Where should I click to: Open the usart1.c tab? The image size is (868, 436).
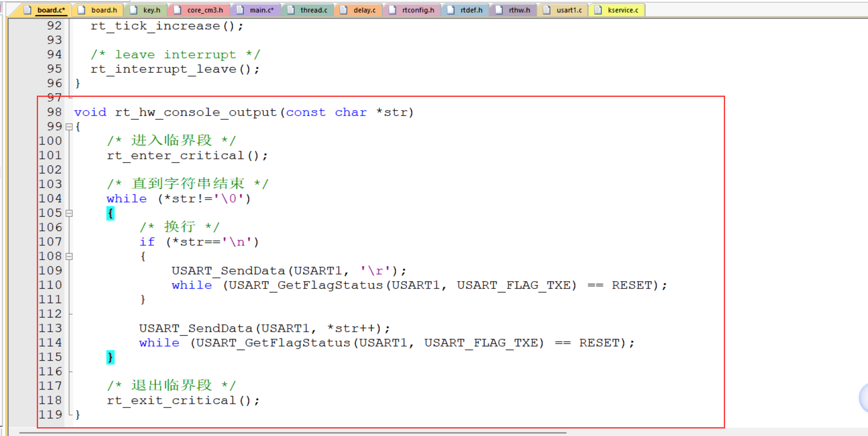[x=563, y=10]
